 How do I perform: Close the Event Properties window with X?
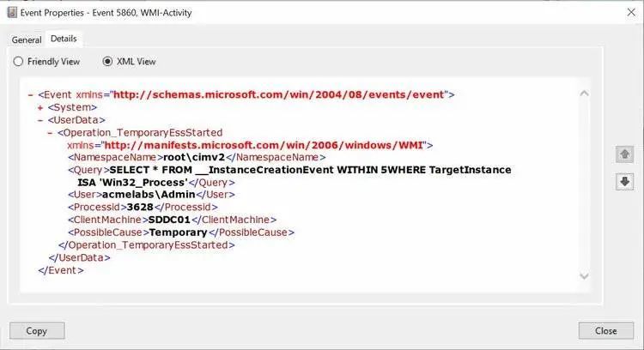click(x=631, y=13)
